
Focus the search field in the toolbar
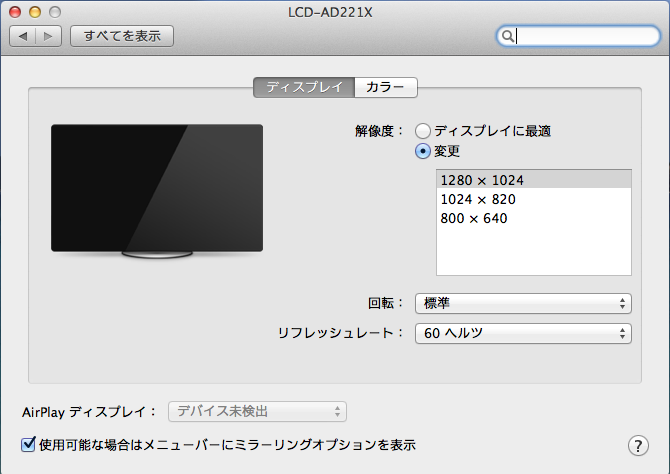[578, 36]
